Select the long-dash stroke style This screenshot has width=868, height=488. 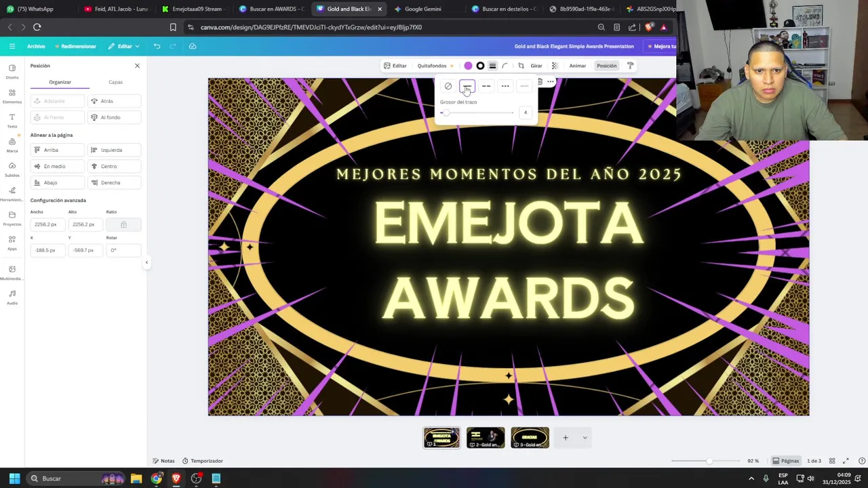(x=486, y=86)
